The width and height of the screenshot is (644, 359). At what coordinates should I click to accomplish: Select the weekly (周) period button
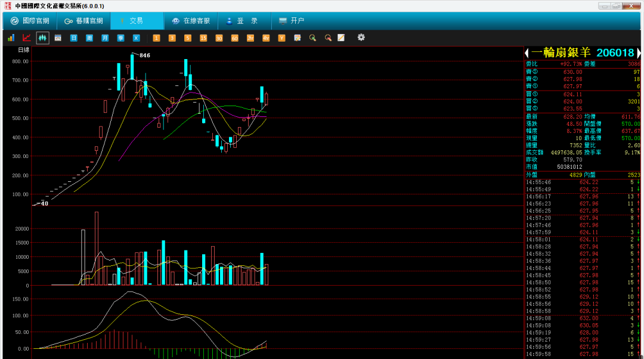89,38
